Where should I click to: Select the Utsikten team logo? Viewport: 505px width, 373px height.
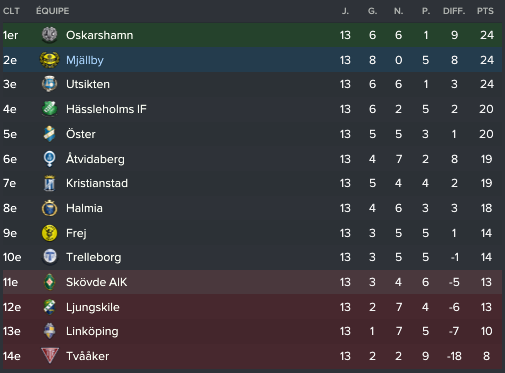[x=49, y=84]
